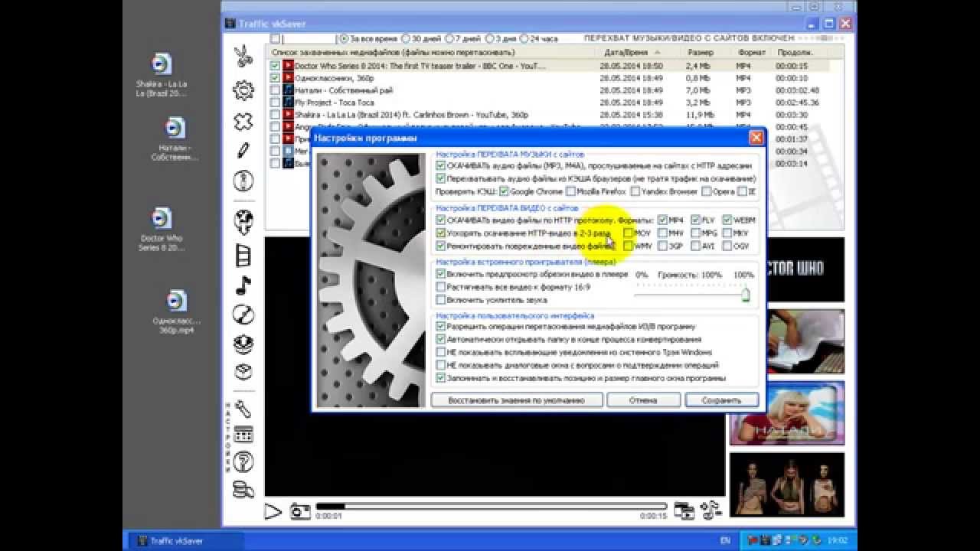
Task: Enable AVI format checkbox
Action: [695, 246]
